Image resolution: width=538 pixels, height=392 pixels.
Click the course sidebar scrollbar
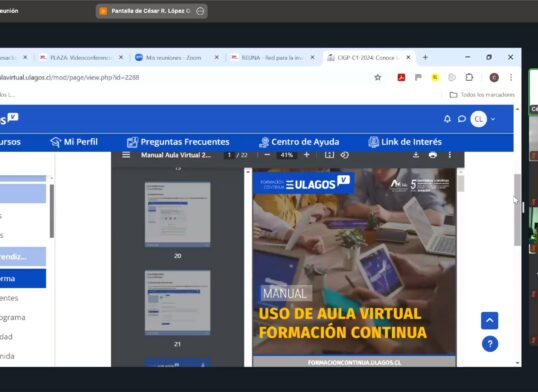pyautogui.click(x=52, y=211)
